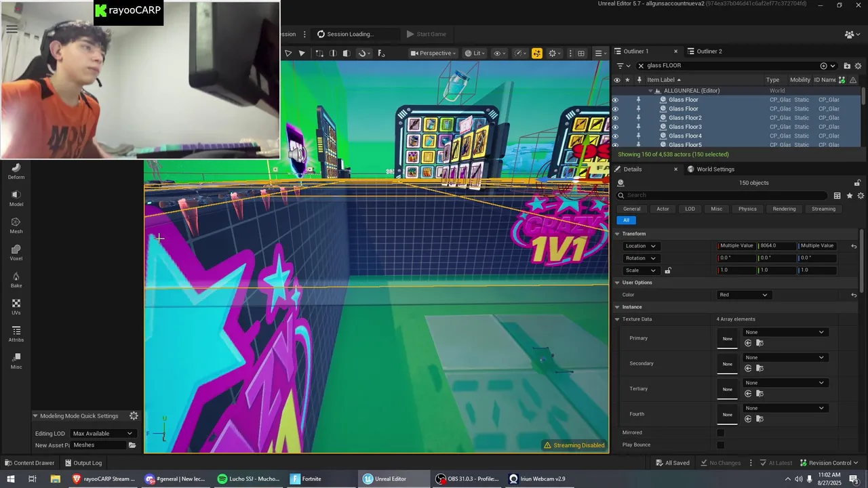
Task: Collapse the Transform section
Action: click(x=617, y=234)
